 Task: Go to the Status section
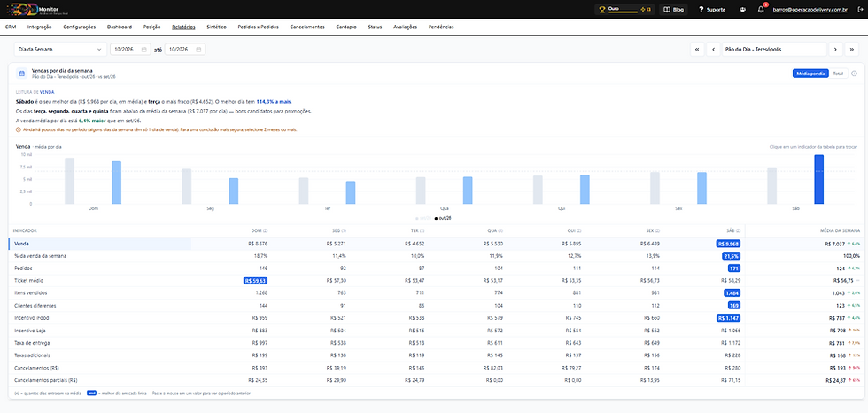[x=375, y=27]
